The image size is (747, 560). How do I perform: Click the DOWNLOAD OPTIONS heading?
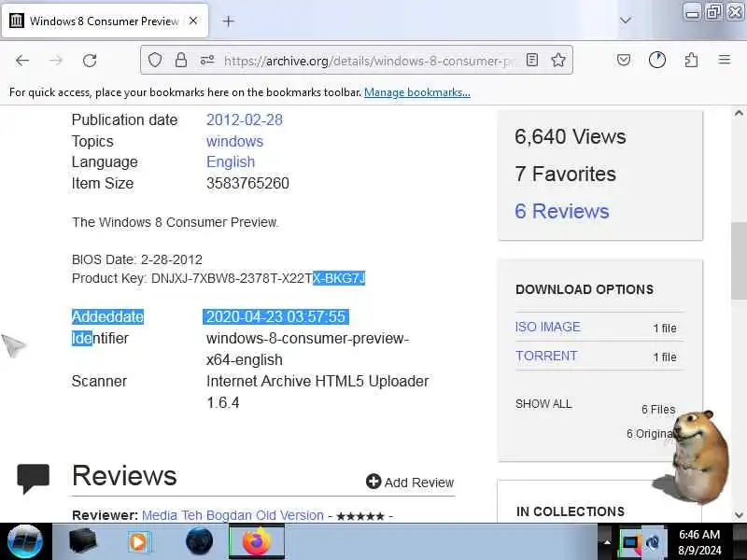click(585, 289)
